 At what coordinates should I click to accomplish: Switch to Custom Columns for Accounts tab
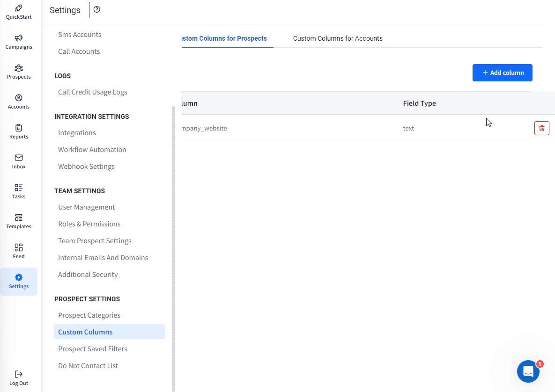tap(338, 38)
